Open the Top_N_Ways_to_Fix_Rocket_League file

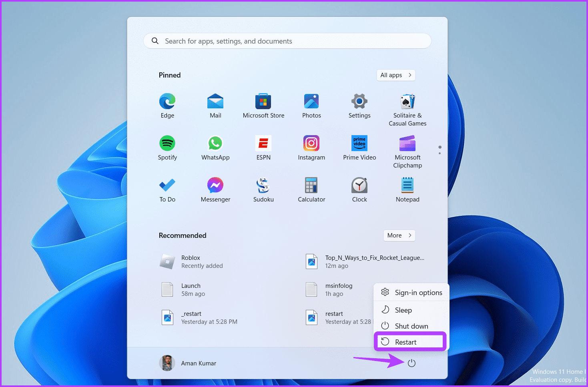[x=366, y=262]
